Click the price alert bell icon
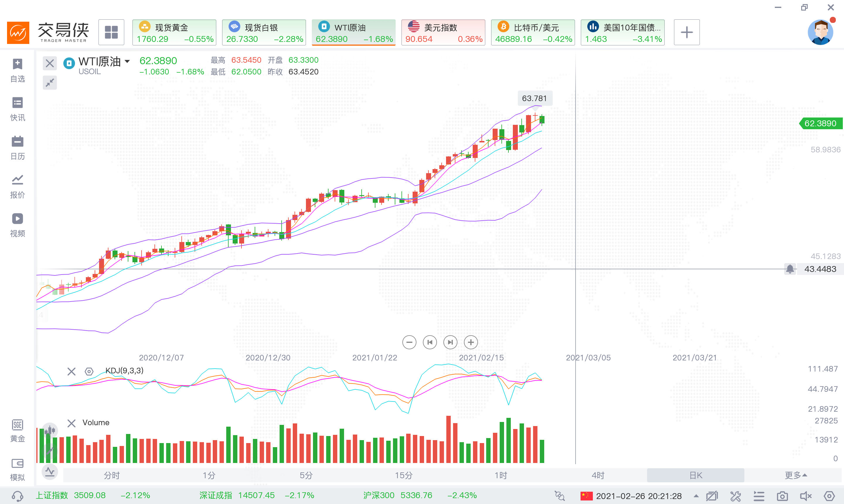The width and height of the screenshot is (844, 504). click(x=790, y=269)
